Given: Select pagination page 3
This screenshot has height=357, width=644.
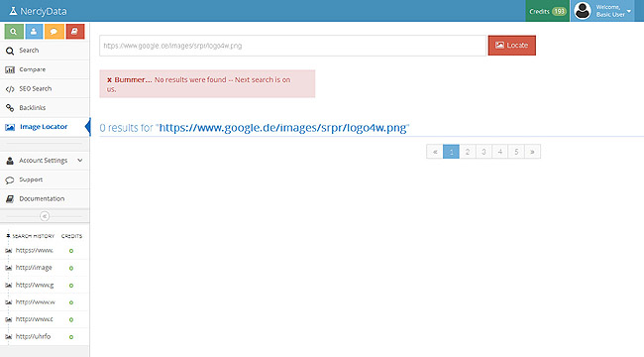Looking at the screenshot, I should coord(483,152).
